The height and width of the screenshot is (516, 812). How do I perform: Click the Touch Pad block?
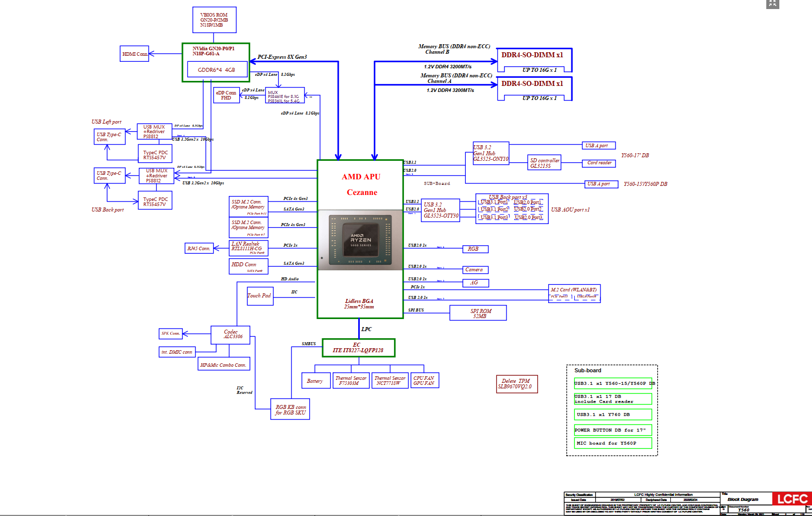pos(259,296)
